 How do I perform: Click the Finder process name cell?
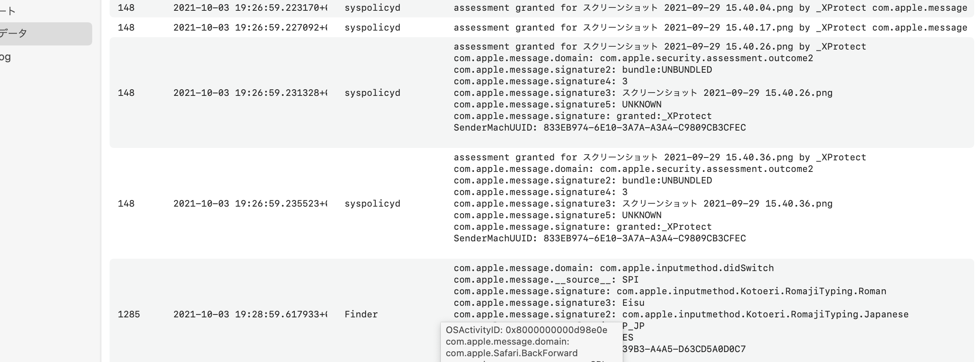point(361,314)
